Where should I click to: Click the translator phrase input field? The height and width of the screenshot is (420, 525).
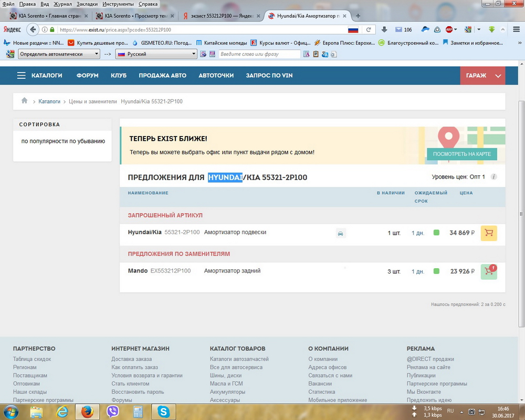pos(259,54)
